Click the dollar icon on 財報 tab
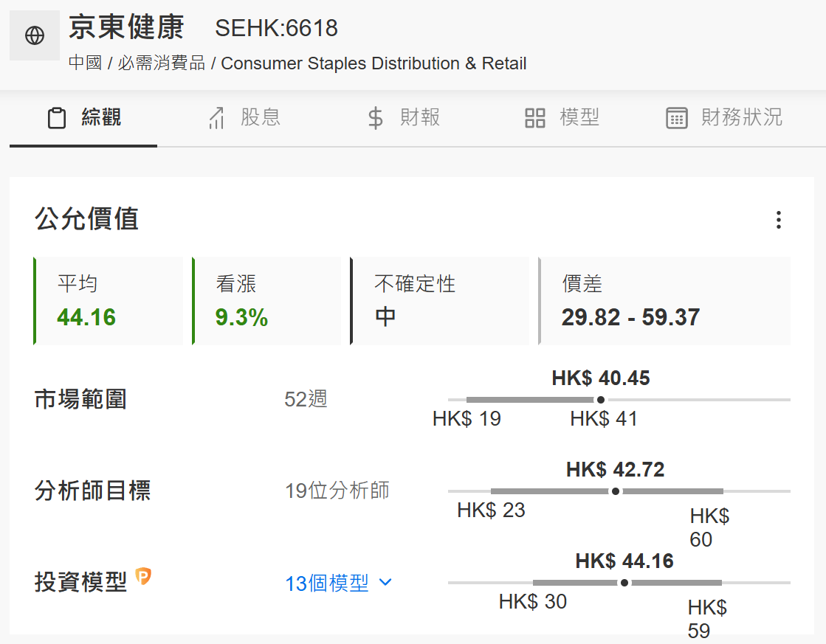The width and height of the screenshot is (826, 644). point(376,118)
